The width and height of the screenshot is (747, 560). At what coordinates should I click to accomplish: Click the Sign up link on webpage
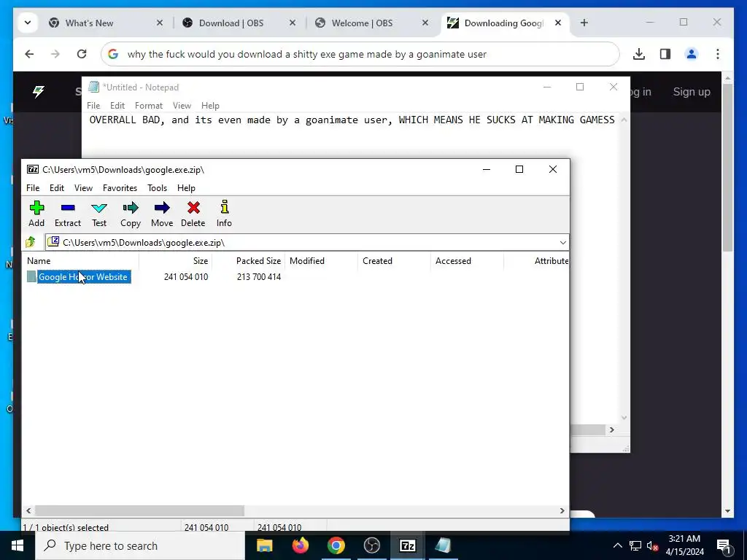[x=692, y=92]
